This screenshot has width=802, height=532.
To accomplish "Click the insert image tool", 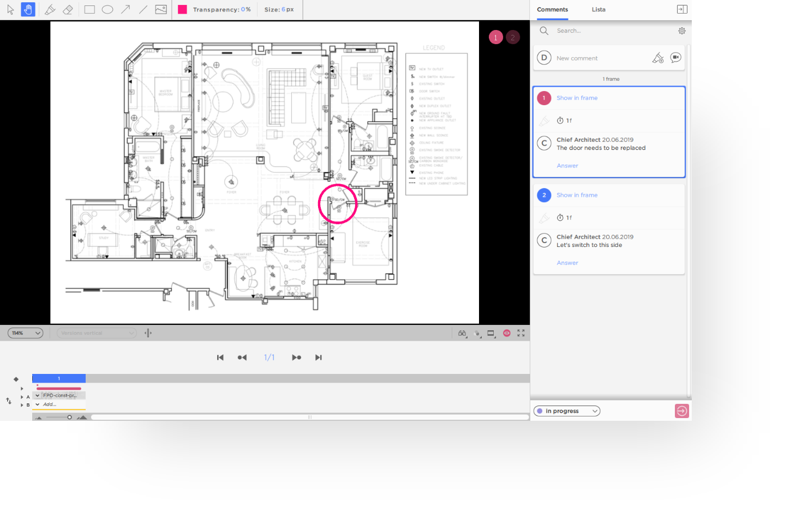I will [161, 9].
